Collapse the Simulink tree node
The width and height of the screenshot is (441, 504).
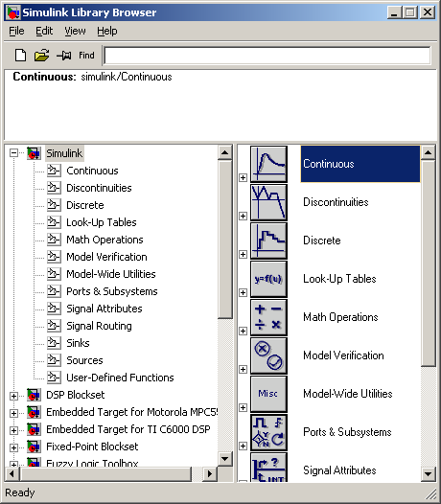point(13,153)
